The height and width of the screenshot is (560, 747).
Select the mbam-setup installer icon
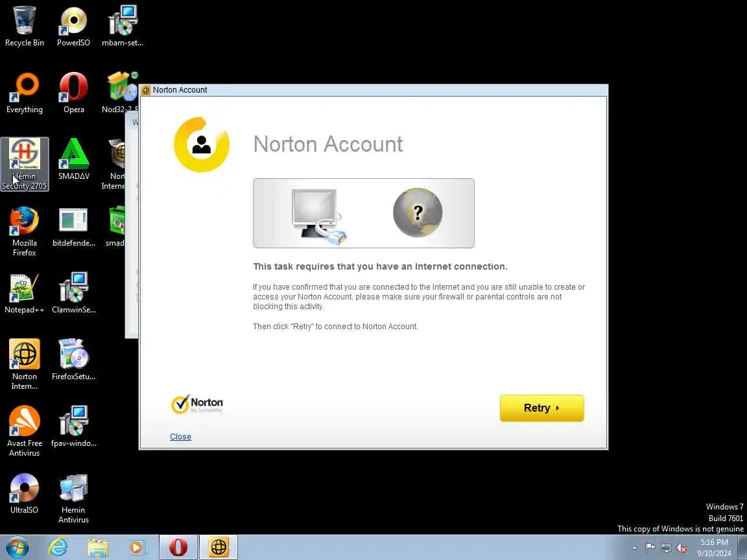coord(123,26)
